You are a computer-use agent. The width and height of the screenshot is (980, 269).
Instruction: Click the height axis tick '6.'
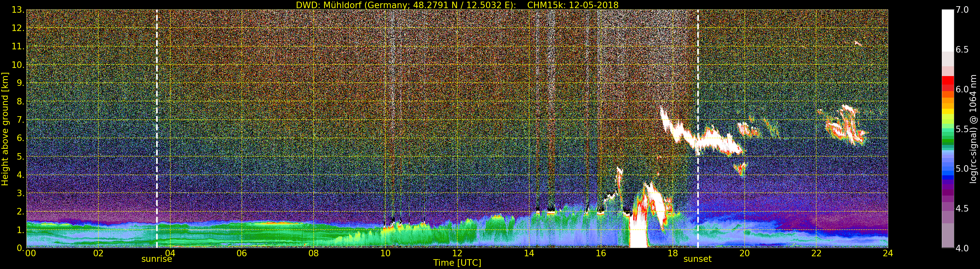pyautogui.click(x=20, y=138)
